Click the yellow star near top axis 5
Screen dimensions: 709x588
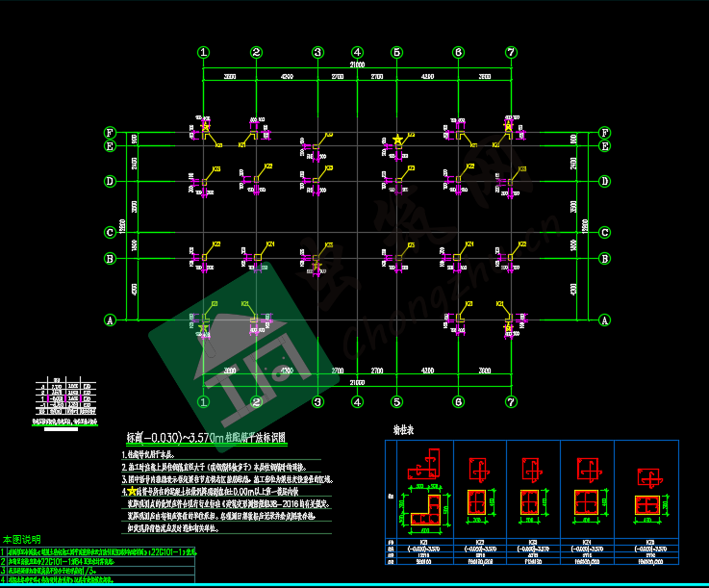397,141
